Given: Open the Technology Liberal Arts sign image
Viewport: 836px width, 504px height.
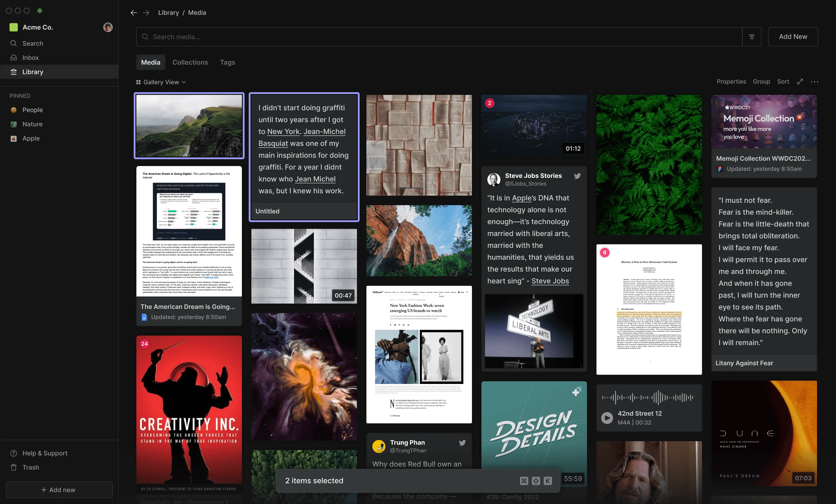Looking at the screenshot, I should pyautogui.click(x=534, y=331).
